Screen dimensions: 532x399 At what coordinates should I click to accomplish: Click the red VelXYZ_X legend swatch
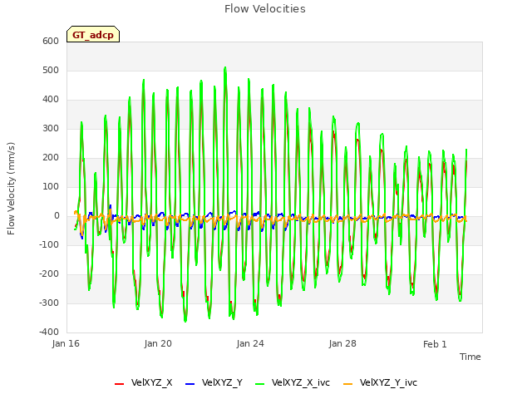[119, 384]
